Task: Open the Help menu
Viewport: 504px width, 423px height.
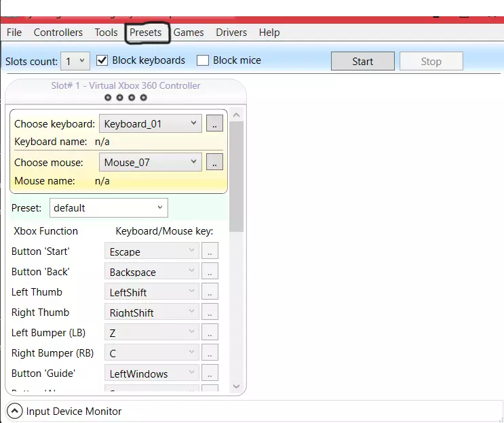Action: 269,33
